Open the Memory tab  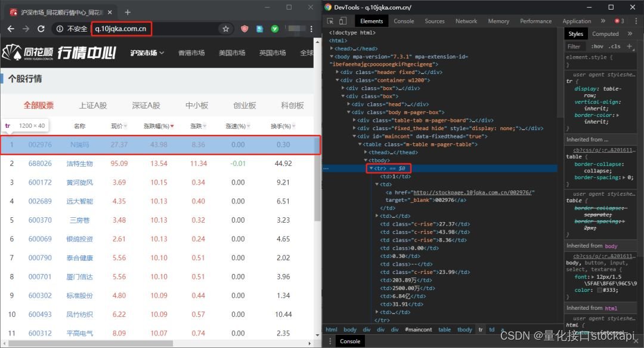(x=499, y=21)
